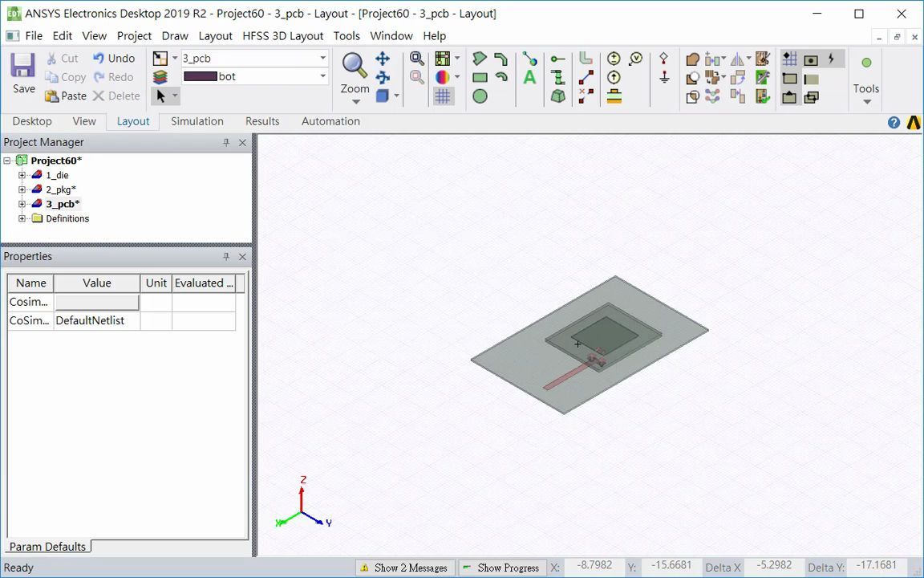This screenshot has width=924, height=578.
Task: Click the layout board view icon
Action: click(442, 59)
